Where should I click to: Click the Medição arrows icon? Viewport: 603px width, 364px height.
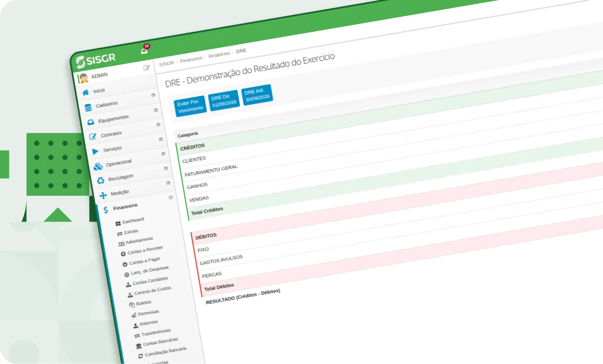coord(103,195)
